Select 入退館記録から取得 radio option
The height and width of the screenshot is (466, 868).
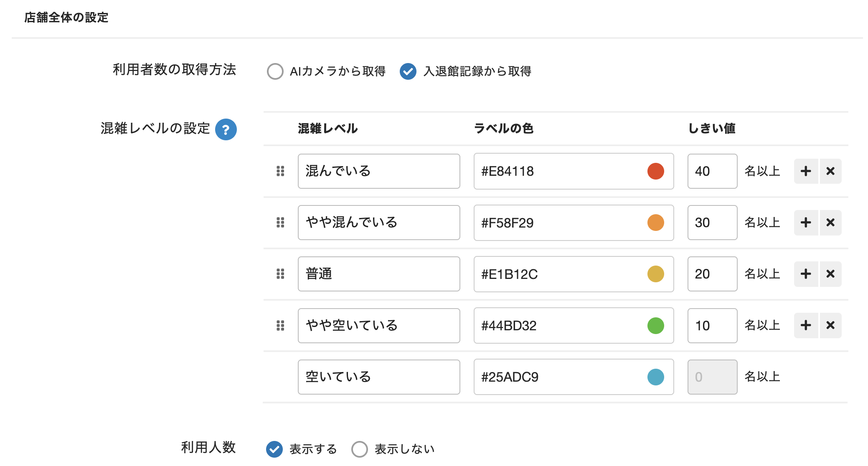pyautogui.click(x=408, y=71)
